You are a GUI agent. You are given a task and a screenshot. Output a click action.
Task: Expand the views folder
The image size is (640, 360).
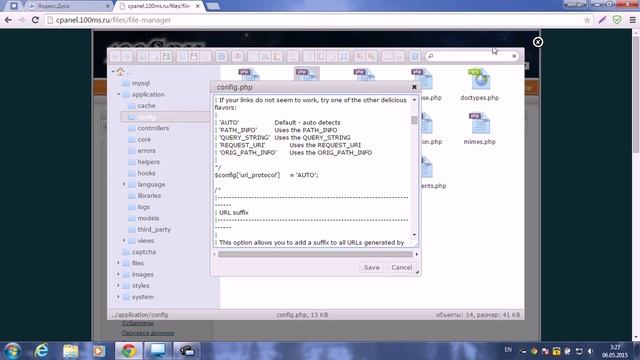(124, 241)
